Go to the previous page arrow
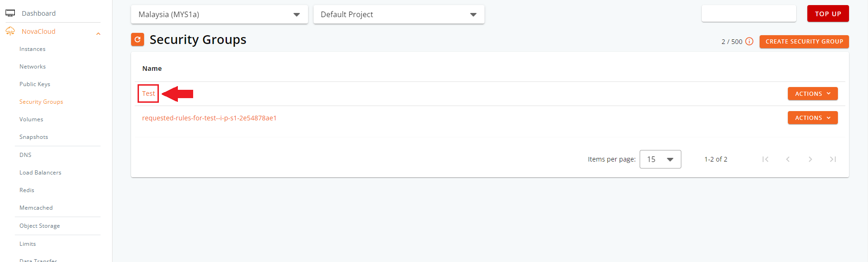The image size is (868, 262). pyautogui.click(x=788, y=159)
